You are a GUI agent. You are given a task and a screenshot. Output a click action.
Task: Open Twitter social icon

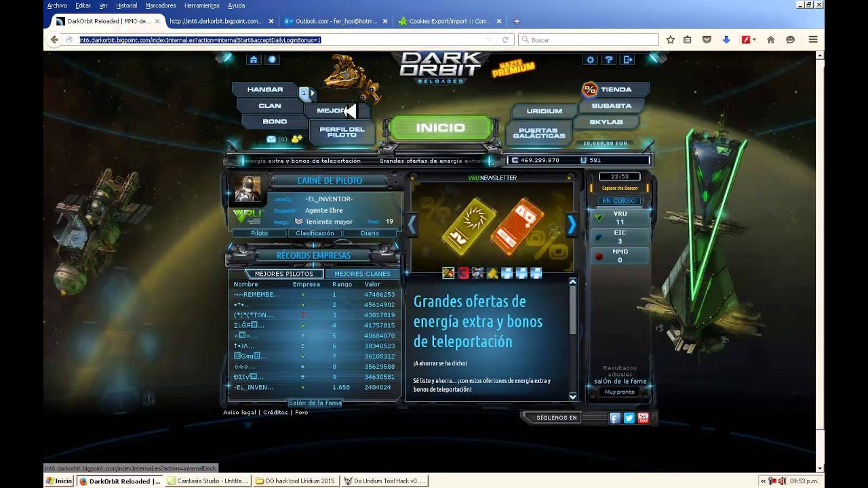629,418
